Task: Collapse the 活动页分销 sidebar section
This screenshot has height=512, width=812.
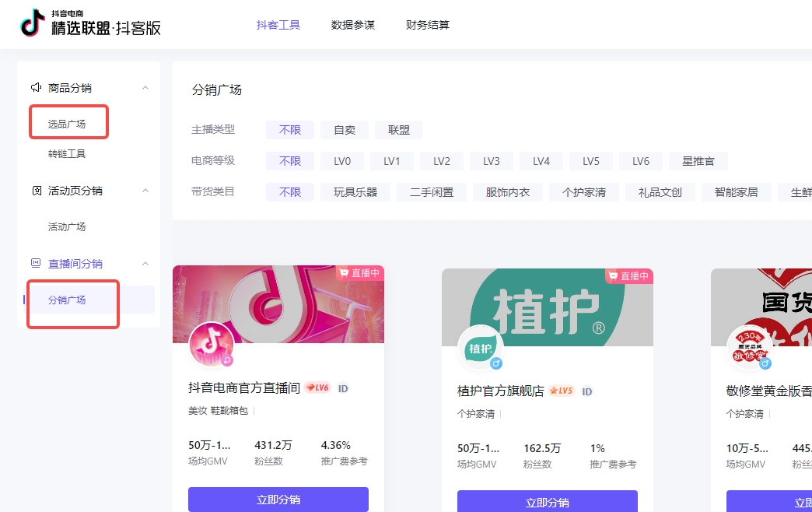Action: pyautogui.click(x=145, y=191)
